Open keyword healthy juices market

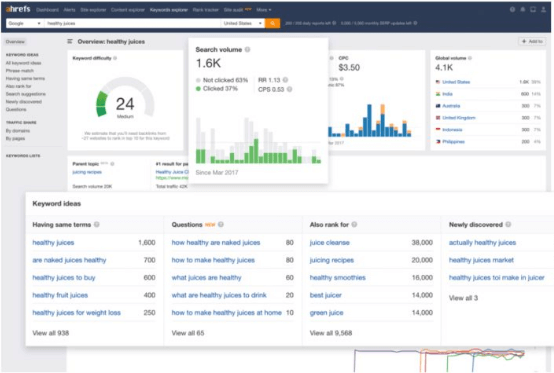pyautogui.click(x=481, y=260)
